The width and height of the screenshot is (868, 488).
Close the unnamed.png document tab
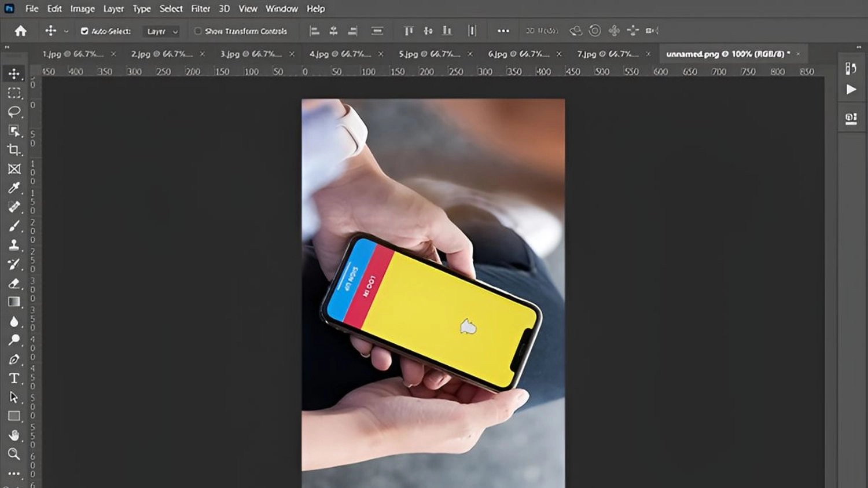click(x=799, y=54)
